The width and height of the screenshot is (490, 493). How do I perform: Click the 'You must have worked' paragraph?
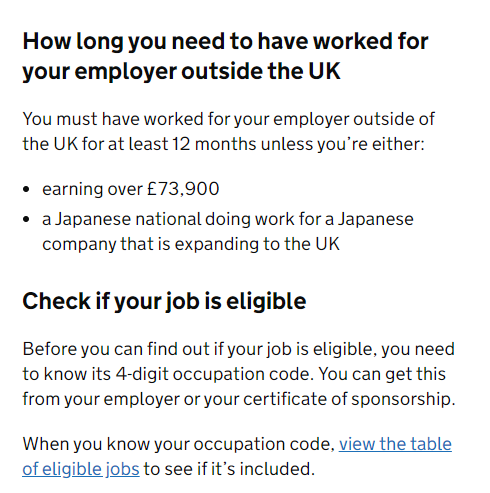pos(229,132)
